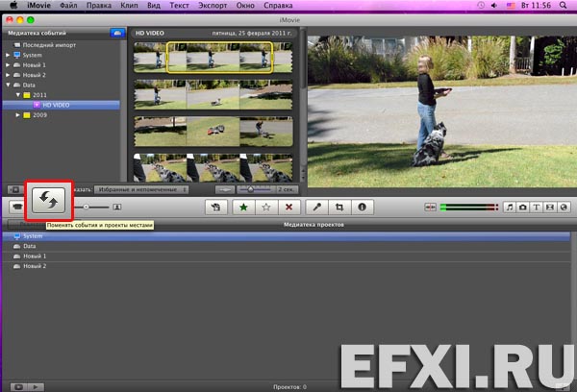Open the music and sound effects browser
This screenshot has height=392, width=577.
click(x=510, y=208)
